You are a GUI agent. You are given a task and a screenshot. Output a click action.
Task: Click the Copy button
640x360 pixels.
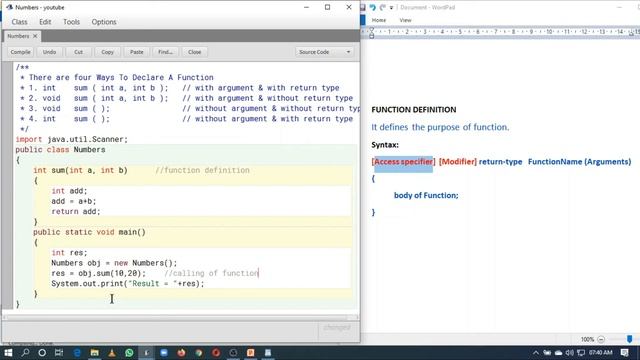pos(107,52)
